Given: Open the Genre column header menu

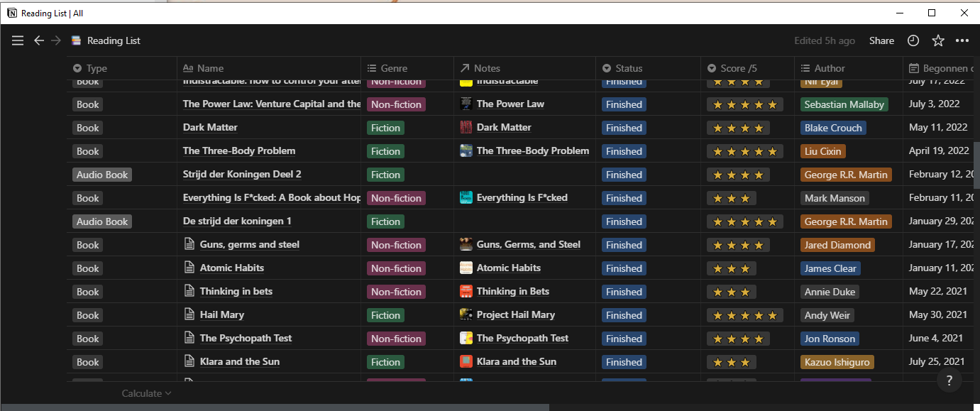Looking at the screenshot, I should point(407,68).
